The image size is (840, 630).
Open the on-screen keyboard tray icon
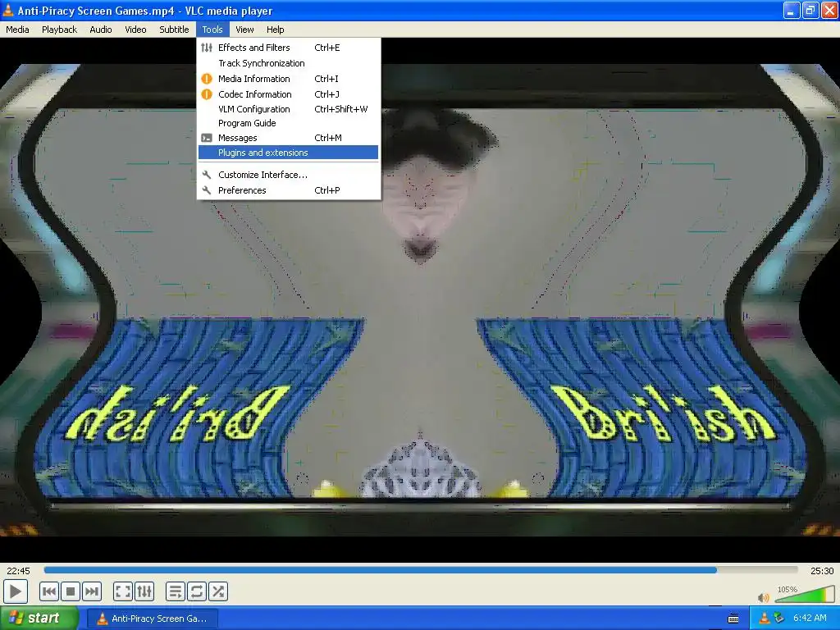click(x=733, y=619)
